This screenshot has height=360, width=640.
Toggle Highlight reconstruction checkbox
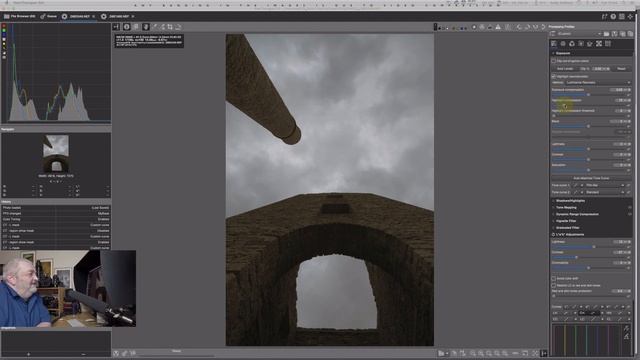(x=554, y=76)
